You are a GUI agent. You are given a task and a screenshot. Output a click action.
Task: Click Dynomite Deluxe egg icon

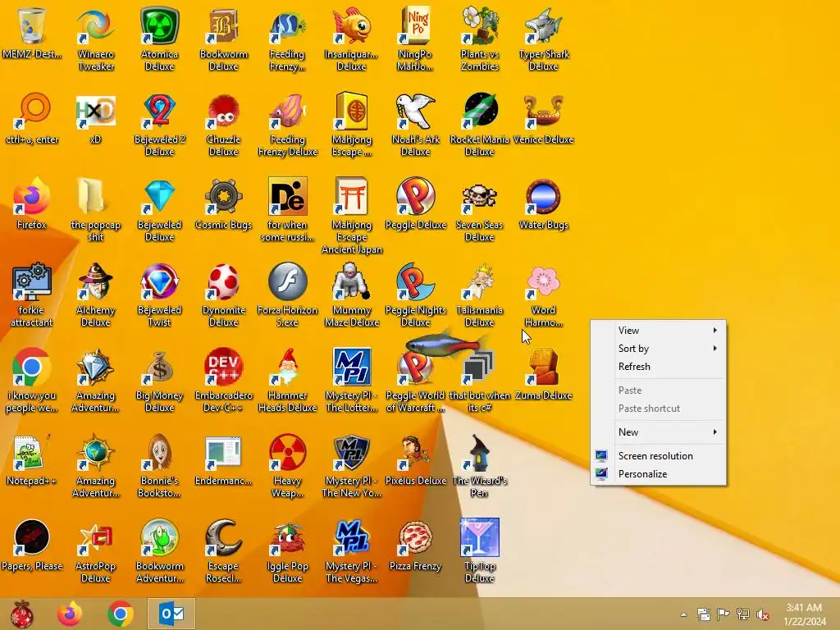[223, 281]
